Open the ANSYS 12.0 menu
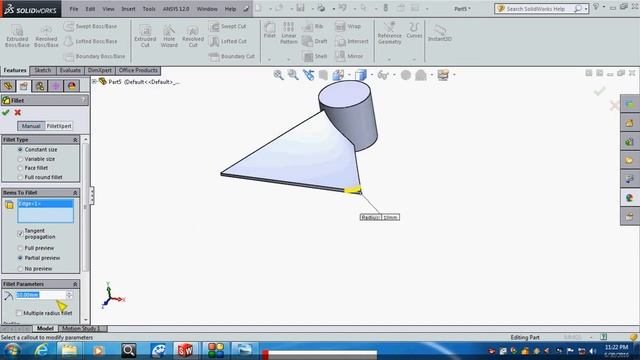 coord(176,9)
